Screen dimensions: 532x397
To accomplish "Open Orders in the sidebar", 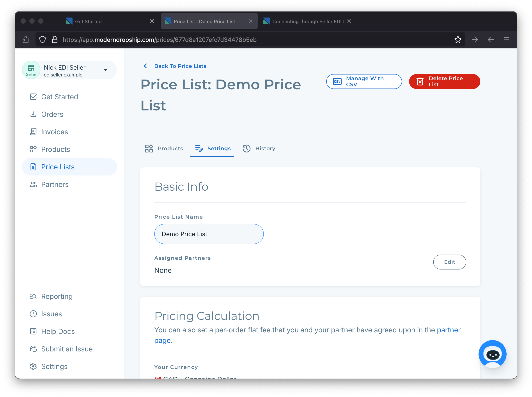I will click(x=69, y=114).
